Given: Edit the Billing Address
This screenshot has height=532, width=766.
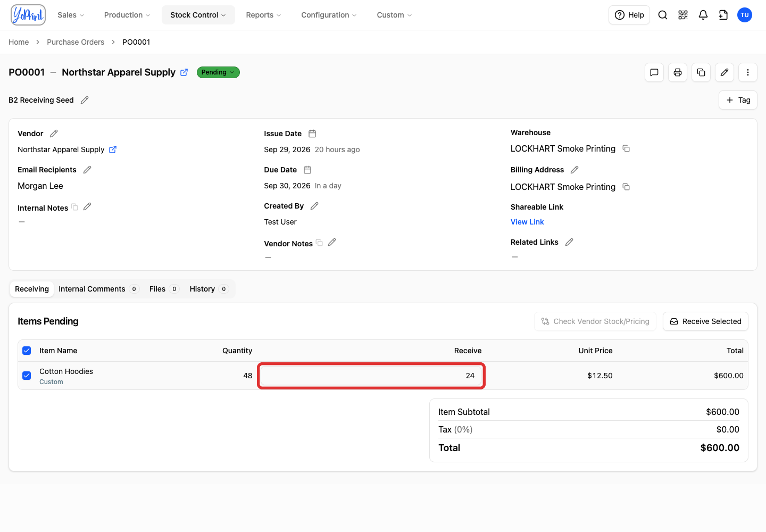Looking at the screenshot, I should [574, 170].
